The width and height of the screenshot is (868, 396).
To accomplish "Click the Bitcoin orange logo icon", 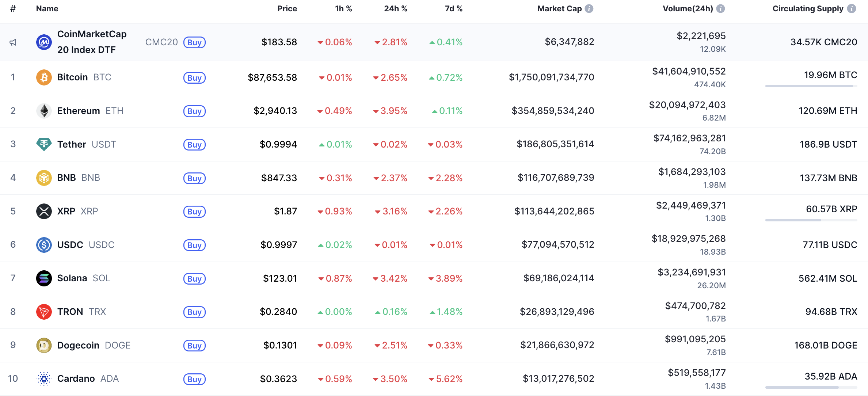I will [44, 77].
